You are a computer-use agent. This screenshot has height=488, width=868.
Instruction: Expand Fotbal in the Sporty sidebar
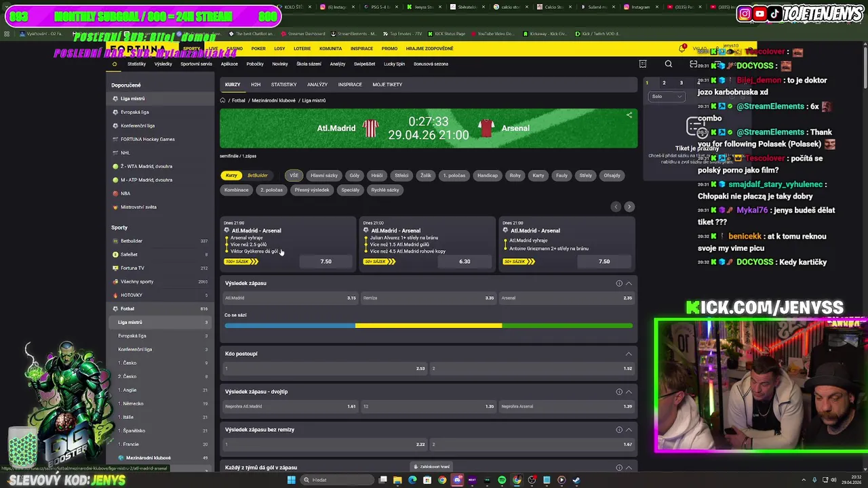(161, 308)
